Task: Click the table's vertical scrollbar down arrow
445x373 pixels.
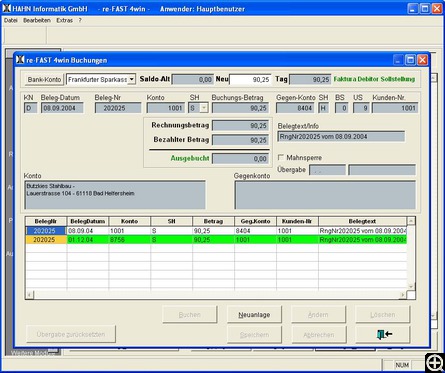Action: (x=411, y=286)
